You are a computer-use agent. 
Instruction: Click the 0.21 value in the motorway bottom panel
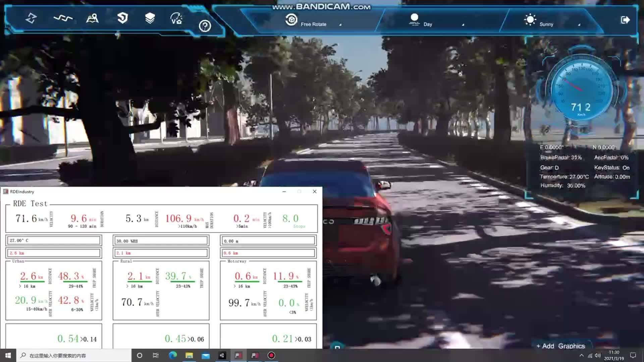(282, 339)
